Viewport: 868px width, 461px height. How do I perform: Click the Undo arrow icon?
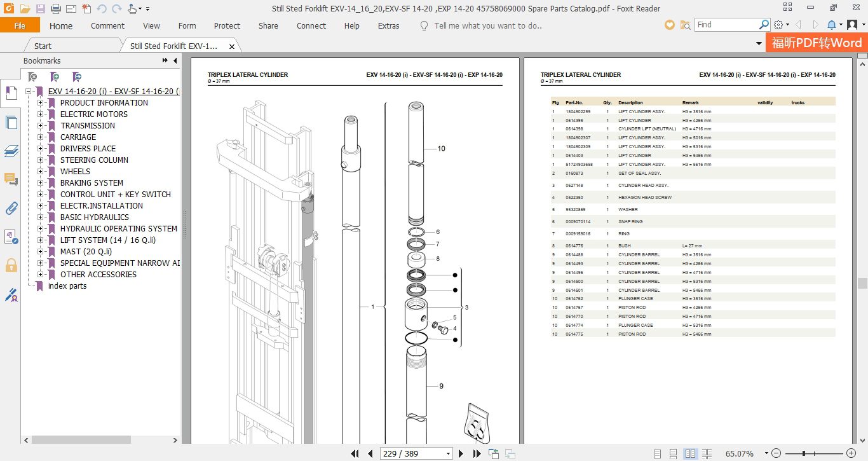point(101,9)
